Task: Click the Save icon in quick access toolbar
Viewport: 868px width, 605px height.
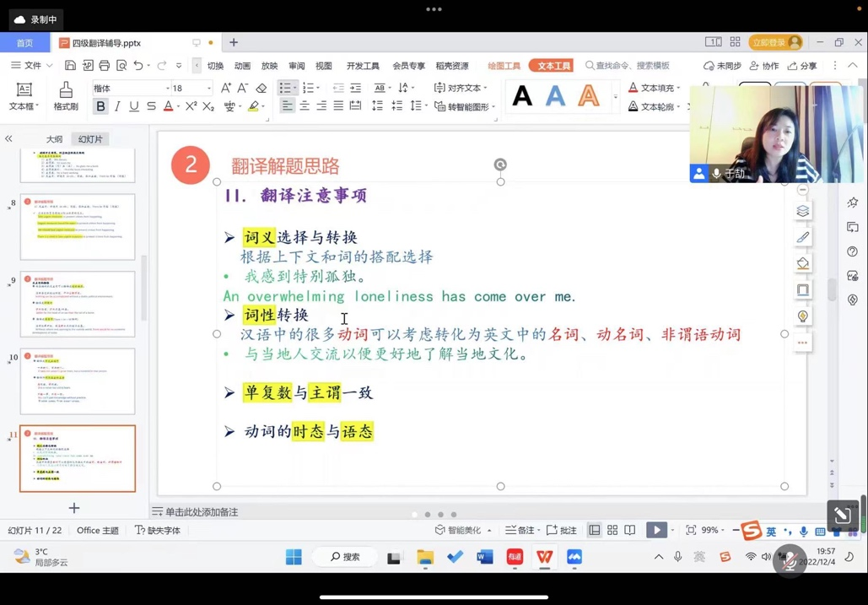Action: (70, 66)
